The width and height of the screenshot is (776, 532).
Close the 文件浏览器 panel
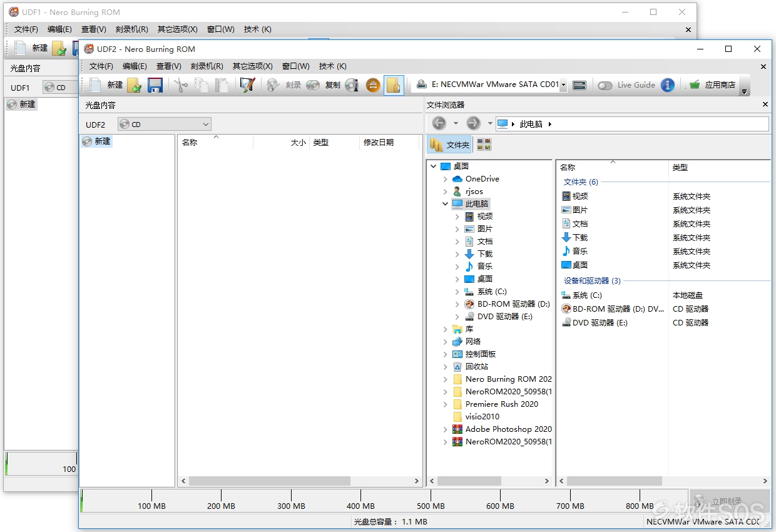pos(765,105)
